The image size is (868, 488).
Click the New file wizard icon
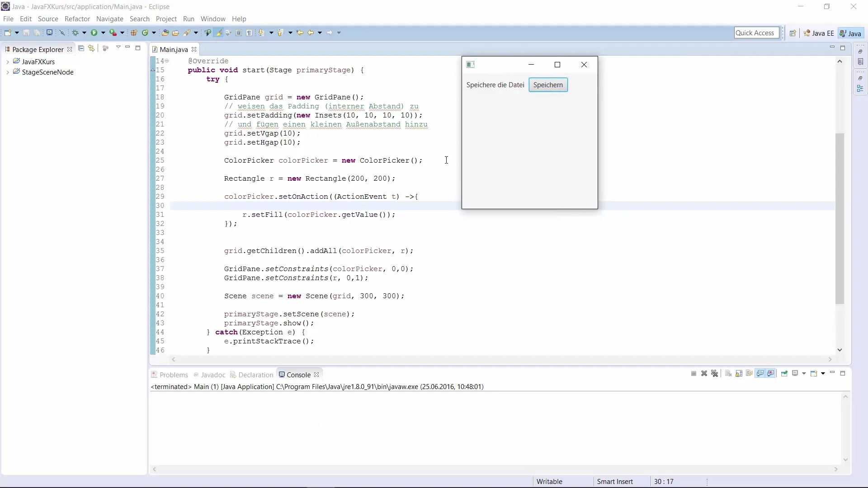coord(8,33)
